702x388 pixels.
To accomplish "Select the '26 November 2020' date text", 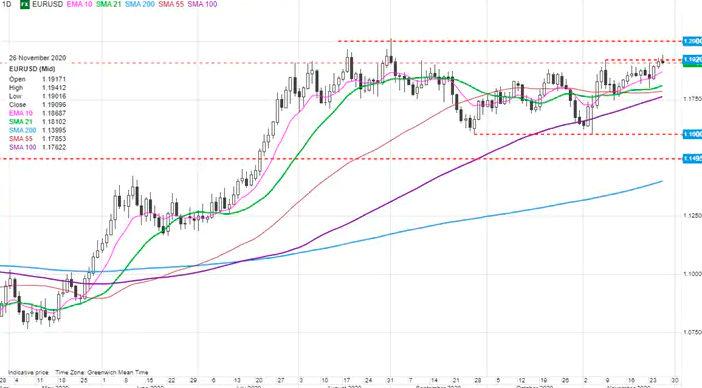I will tap(38, 58).
